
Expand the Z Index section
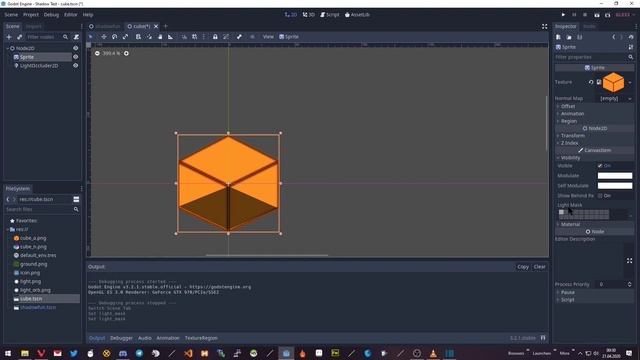pos(569,143)
